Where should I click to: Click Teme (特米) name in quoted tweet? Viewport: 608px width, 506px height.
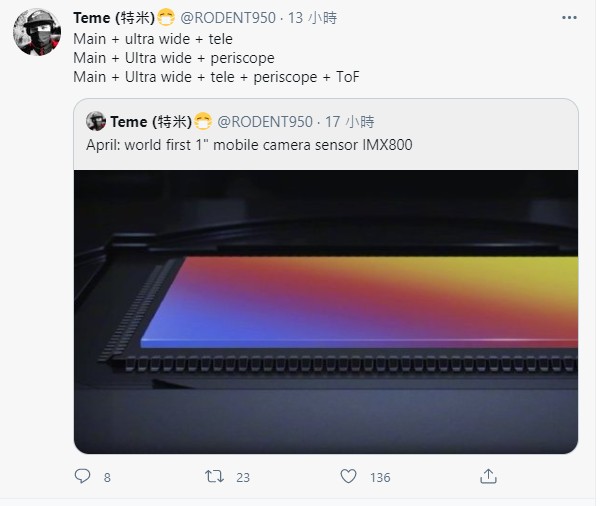151,122
